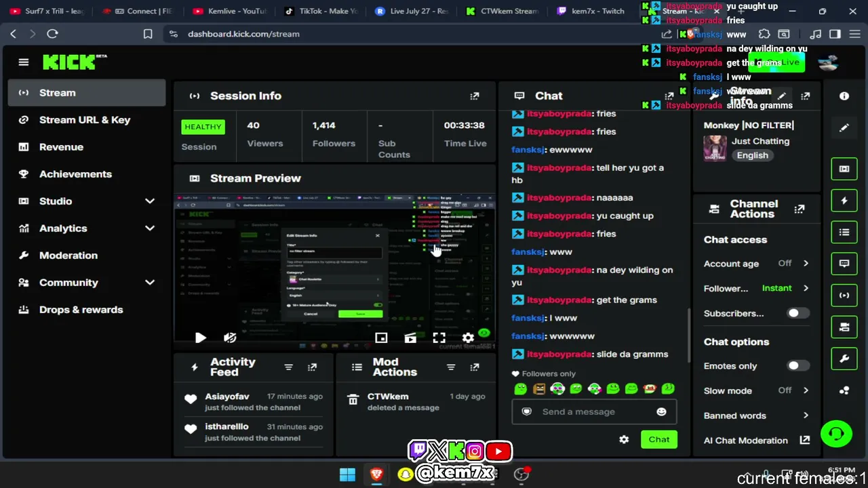Pop out the Stream info panel
Screen dimensions: 868x488
(x=806, y=96)
